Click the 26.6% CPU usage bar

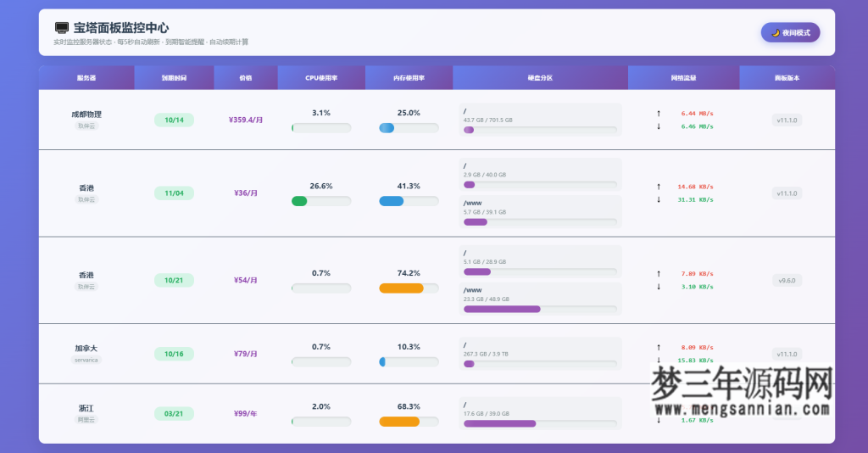[321, 201]
